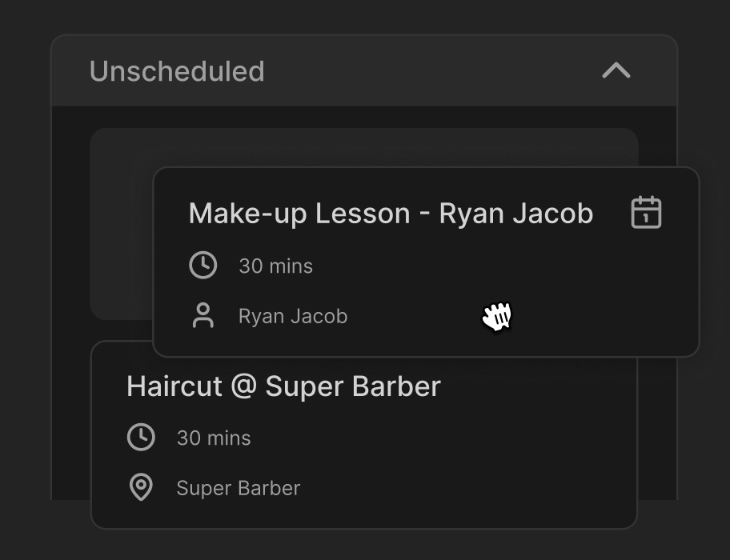Click the Unscheduled section title text
This screenshot has height=560, width=730.
point(178,71)
